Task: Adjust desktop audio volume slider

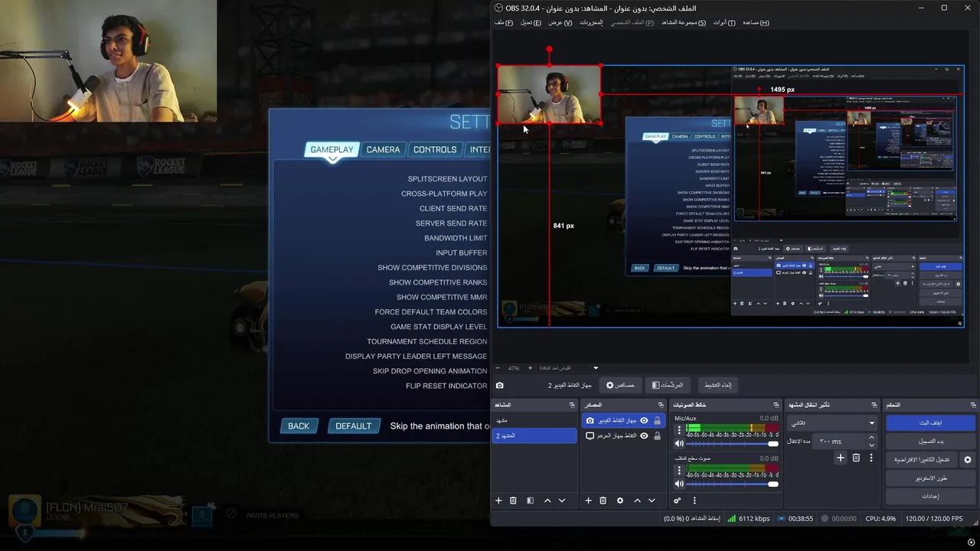Action: pyautogui.click(x=733, y=484)
